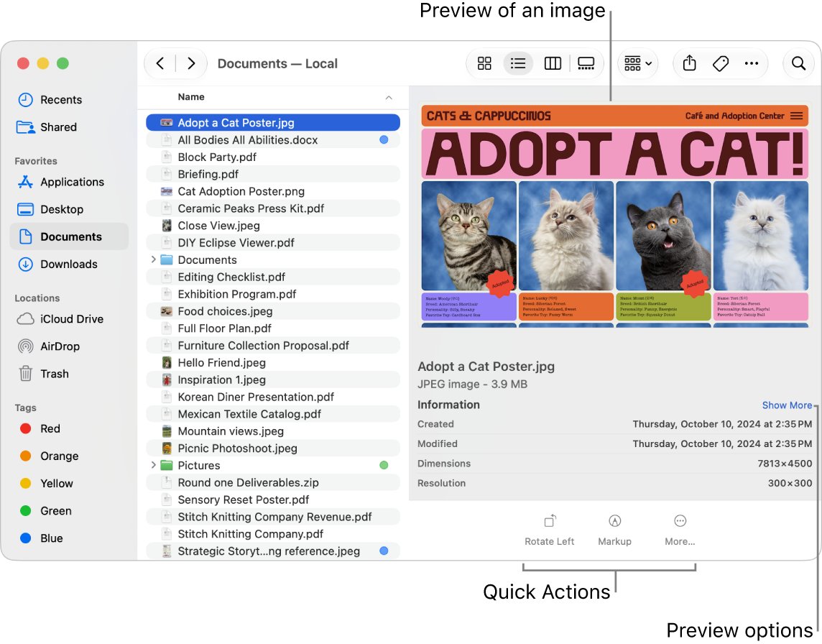This screenshot has height=644, width=822.
Task: Expand the Documents folder disclosure arrow
Action: (x=153, y=259)
